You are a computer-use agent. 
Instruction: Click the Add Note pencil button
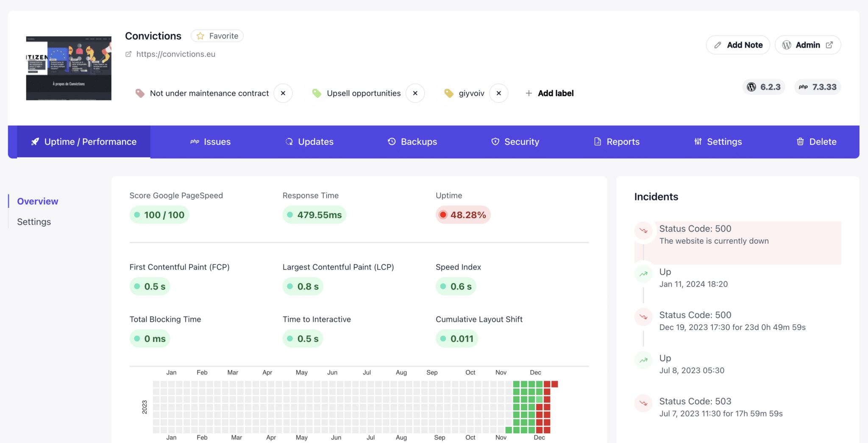pyautogui.click(x=738, y=45)
